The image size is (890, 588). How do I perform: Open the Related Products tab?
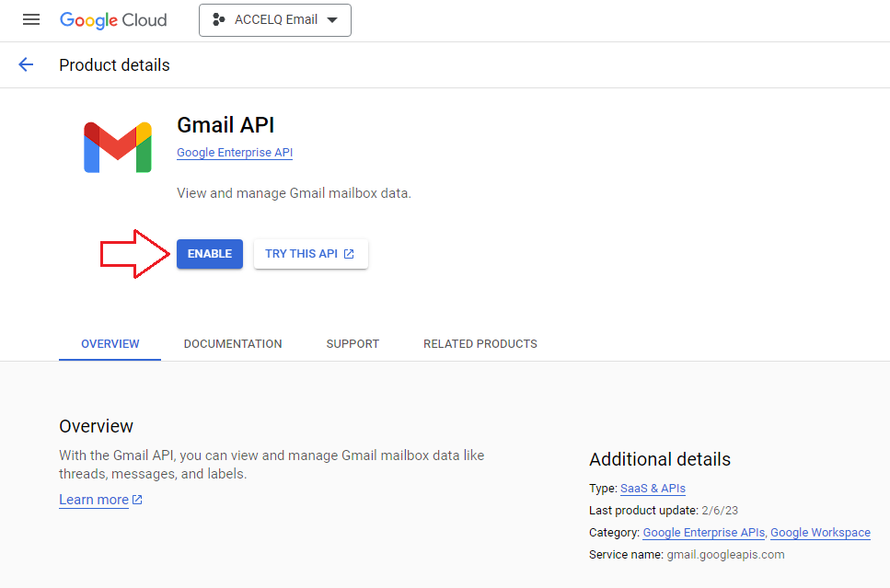coord(480,344)
